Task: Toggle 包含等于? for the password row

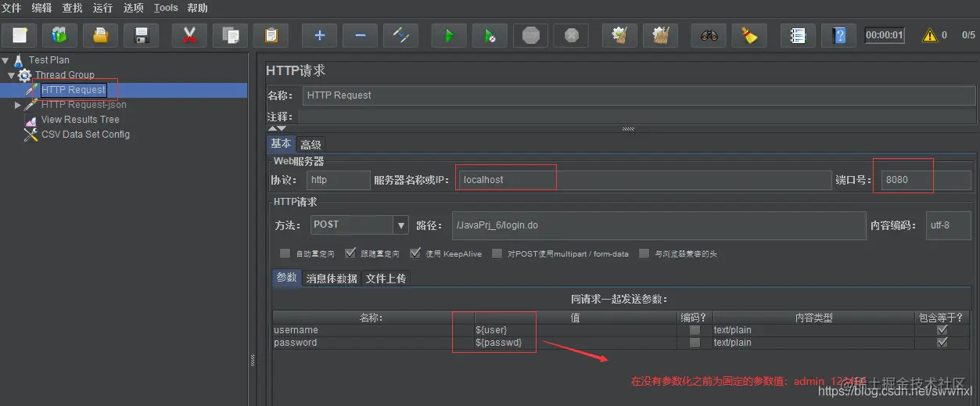Action: (x=942, y=343)
